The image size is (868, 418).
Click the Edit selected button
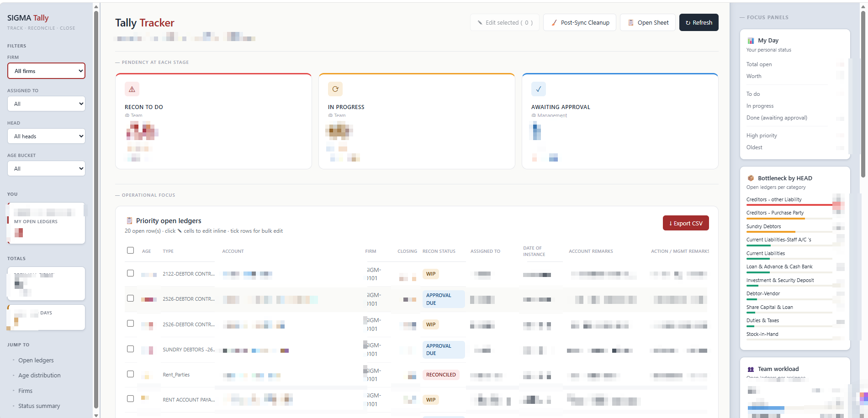tap(505, 22)
